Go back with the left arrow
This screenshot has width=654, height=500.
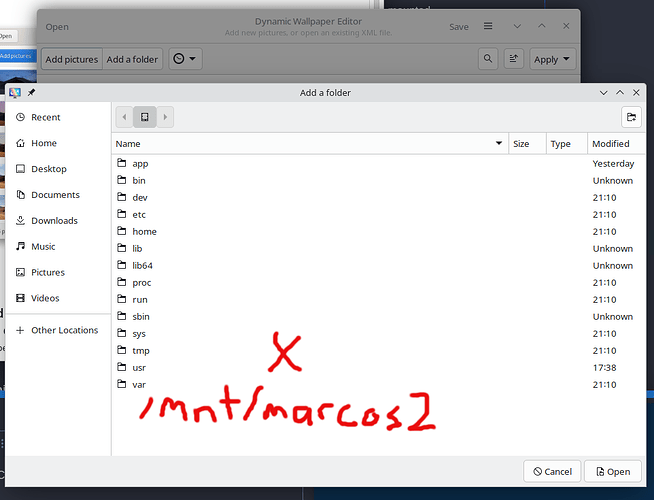(x=124, y=117)
